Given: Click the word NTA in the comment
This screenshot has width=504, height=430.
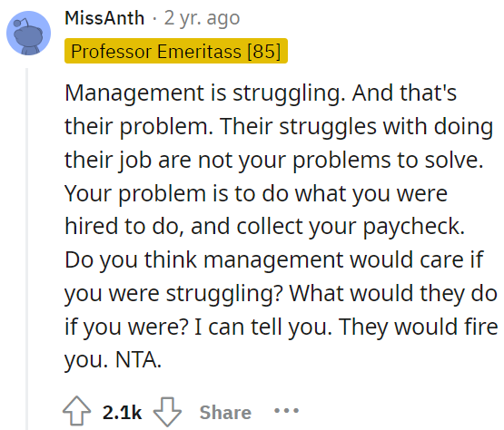Looking at the screenshot, I should coord(138,360).
